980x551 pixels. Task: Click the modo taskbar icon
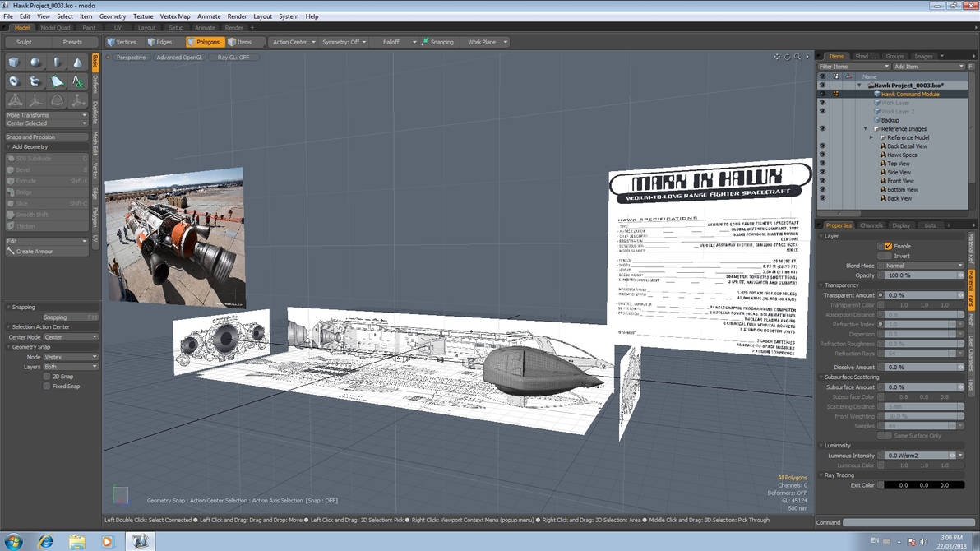(x=140, y=542)
